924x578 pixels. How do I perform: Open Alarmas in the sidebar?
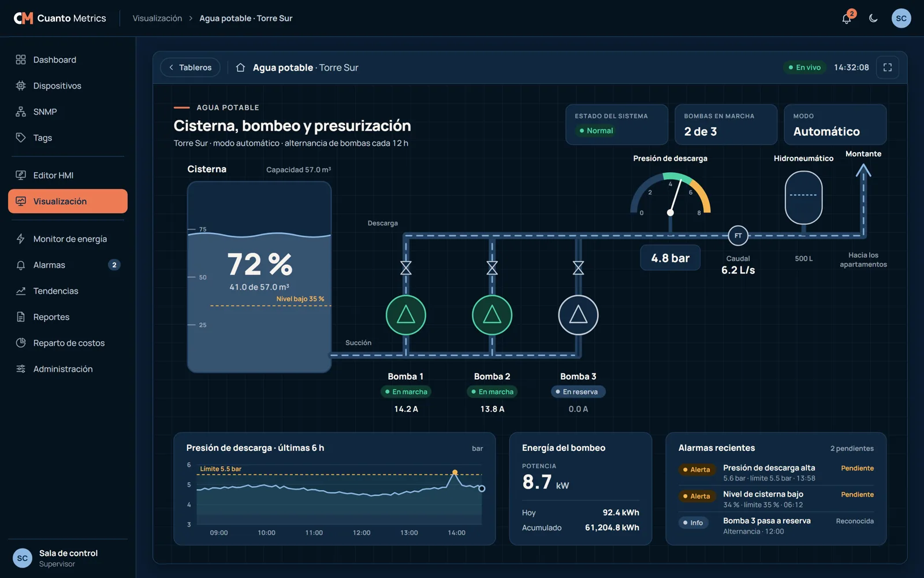[68, 265]
